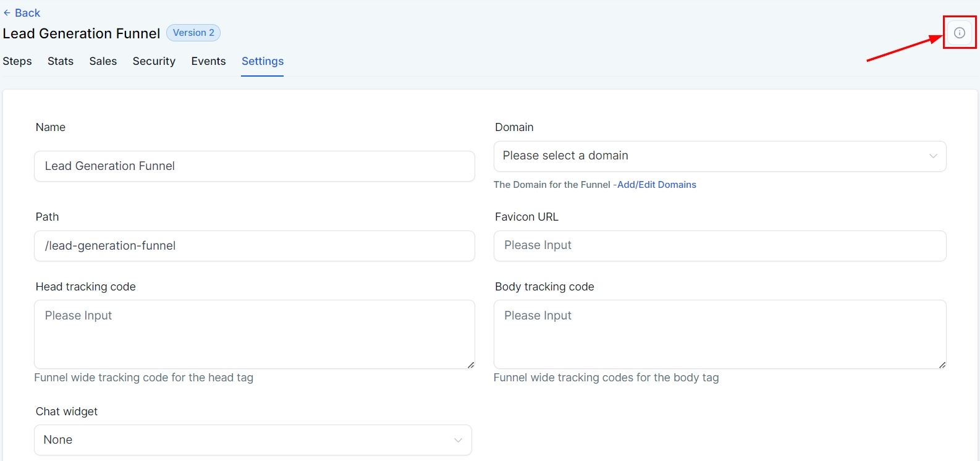Select the Security tab

[x=154, y=61]
